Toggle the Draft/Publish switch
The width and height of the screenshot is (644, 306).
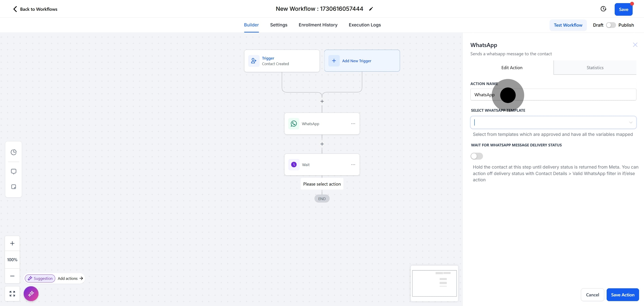pos(610,25)
